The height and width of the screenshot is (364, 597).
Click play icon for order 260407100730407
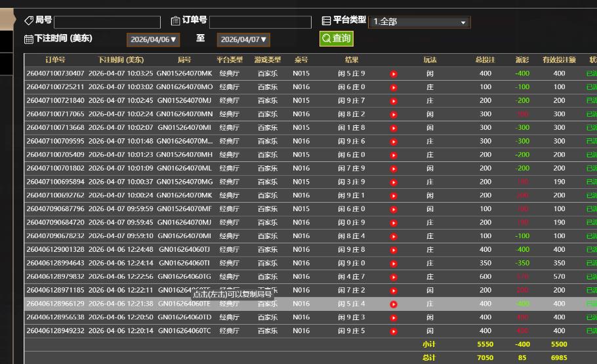[394, 73]
